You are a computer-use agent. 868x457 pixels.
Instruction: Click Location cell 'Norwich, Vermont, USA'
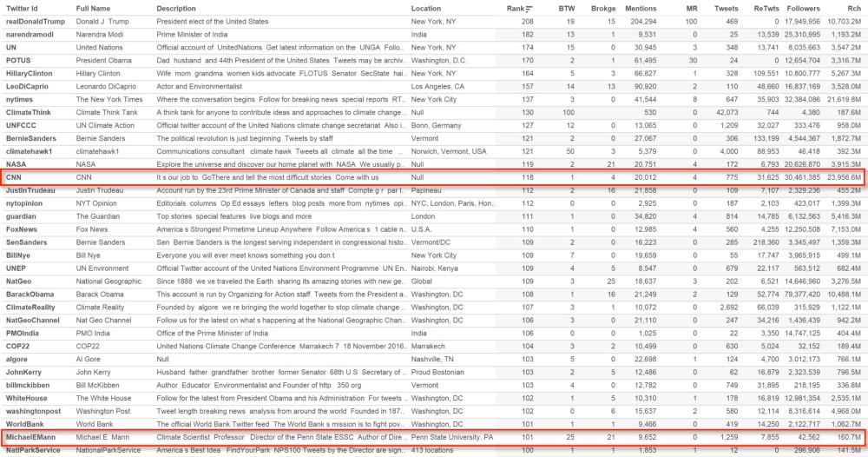tap(449, 151)
